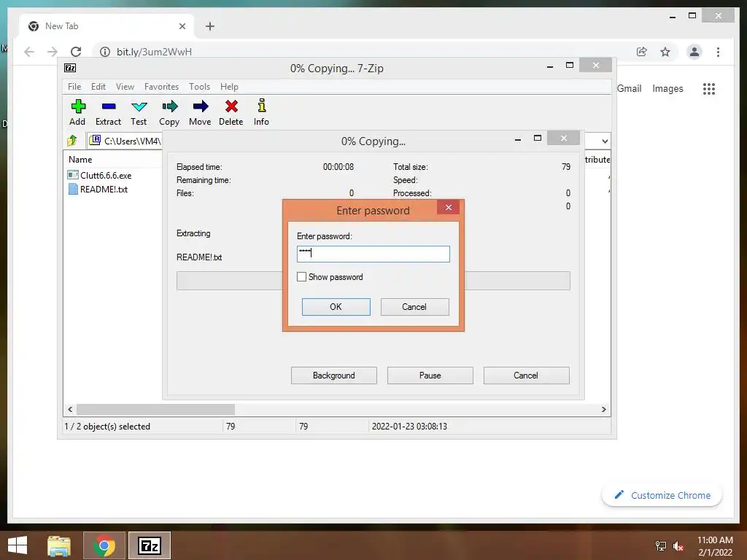Go back in Chrome

coord(29,52)
